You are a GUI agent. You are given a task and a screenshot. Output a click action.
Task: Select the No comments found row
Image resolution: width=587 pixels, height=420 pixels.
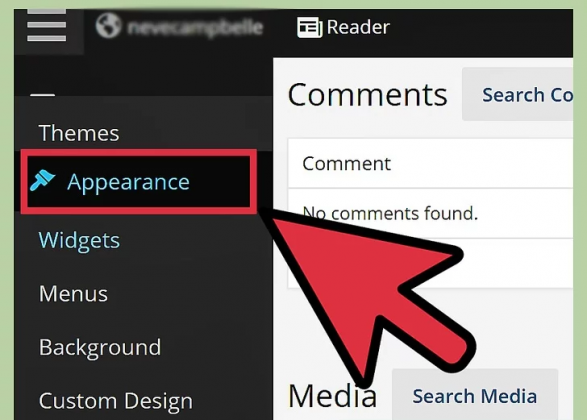pos(430,213)
